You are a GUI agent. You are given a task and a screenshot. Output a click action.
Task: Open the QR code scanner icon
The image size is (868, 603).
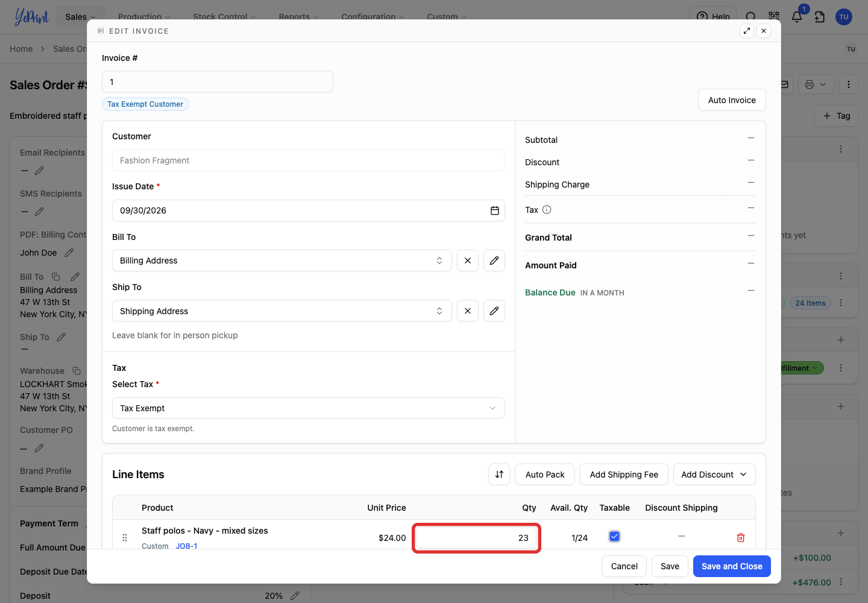point(774,17)
